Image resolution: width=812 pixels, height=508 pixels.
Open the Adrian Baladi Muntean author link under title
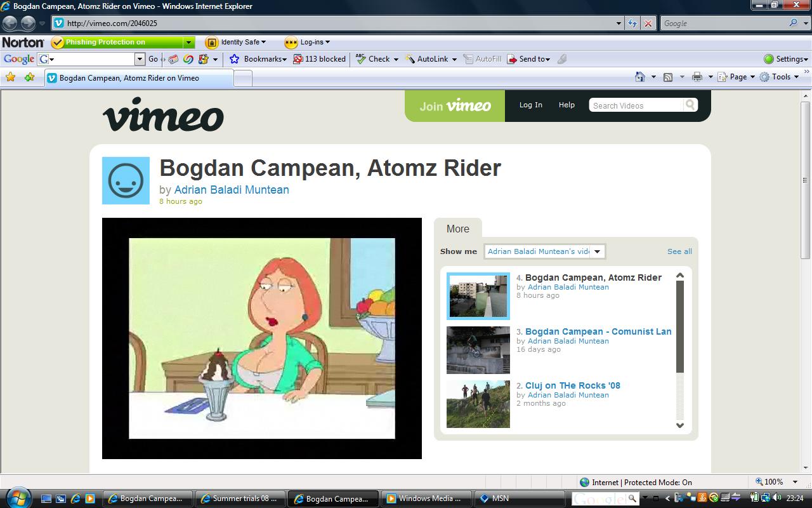[x=232, y=190]
